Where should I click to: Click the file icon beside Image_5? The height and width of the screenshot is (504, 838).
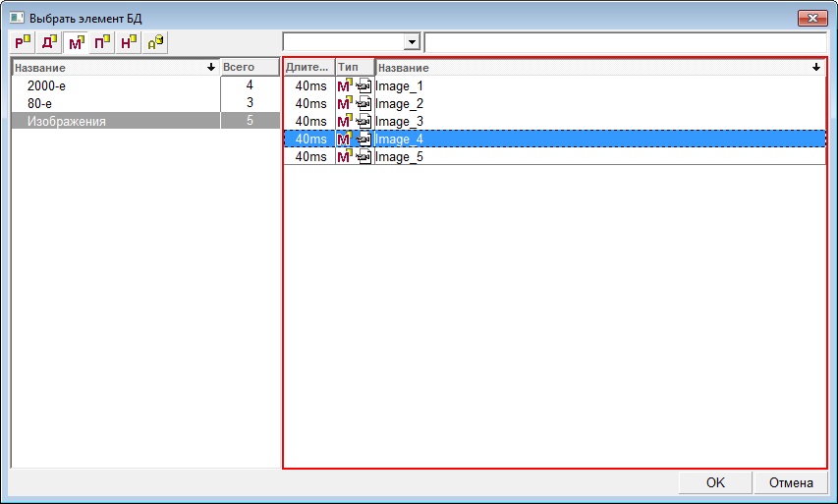tap(363, 156)
